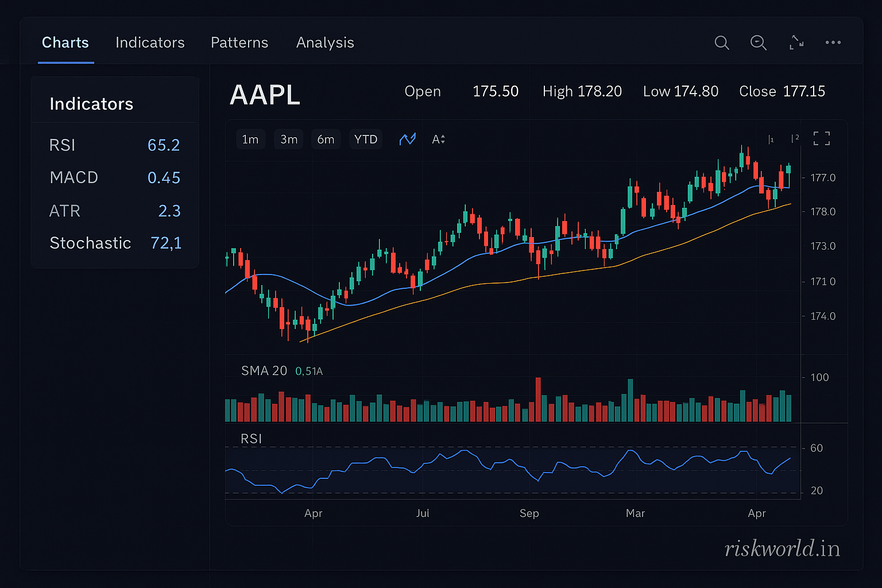882x588 pixels.
Task: Open the riskworld.in link
Action: tap(782, 548)
